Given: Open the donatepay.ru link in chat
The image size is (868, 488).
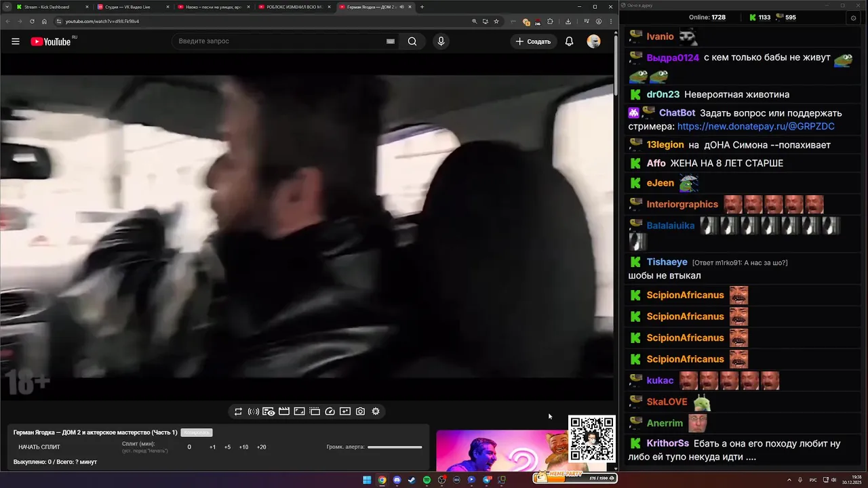Looking at the screenshot, I should (755, 127).
